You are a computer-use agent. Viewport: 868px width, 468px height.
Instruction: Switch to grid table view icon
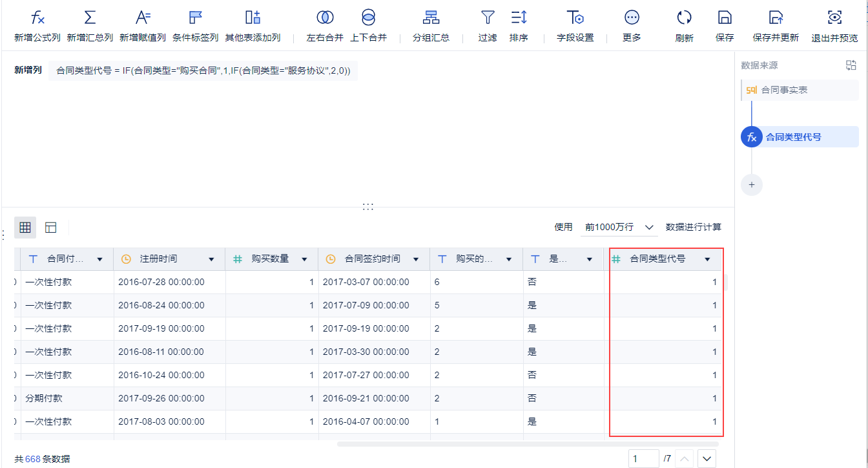pyautogui.click(x=25, y=228)
